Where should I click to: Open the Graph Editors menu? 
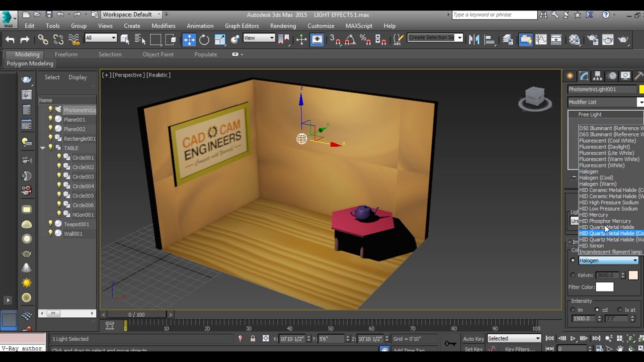[242, 26]
